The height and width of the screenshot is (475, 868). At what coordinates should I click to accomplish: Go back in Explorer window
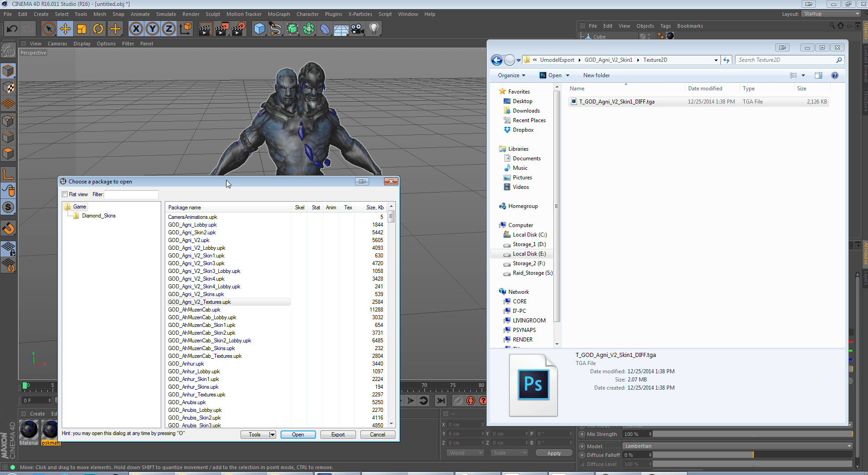tap(497, 60)
